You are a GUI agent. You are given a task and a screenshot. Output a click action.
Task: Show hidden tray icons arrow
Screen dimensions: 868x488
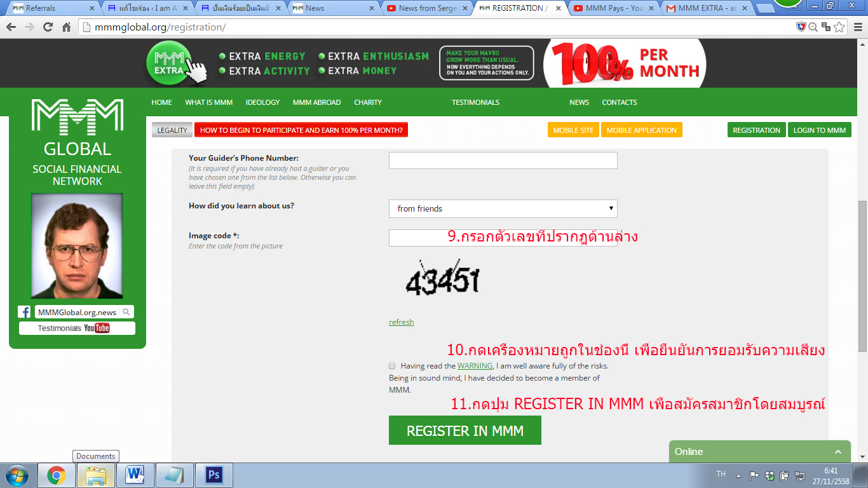[738, 475]
